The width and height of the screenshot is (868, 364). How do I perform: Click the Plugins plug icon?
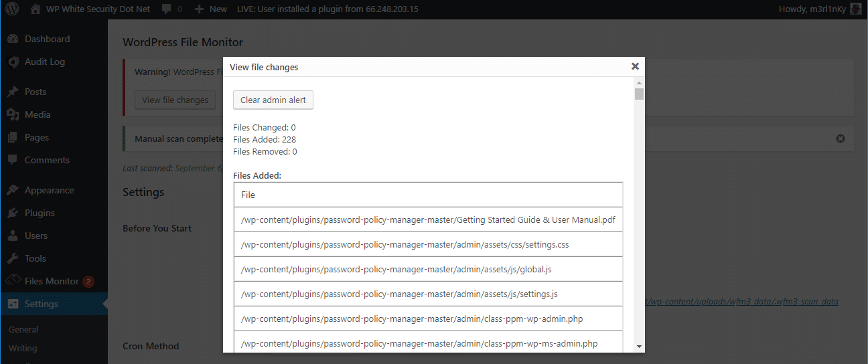(13, 213)
